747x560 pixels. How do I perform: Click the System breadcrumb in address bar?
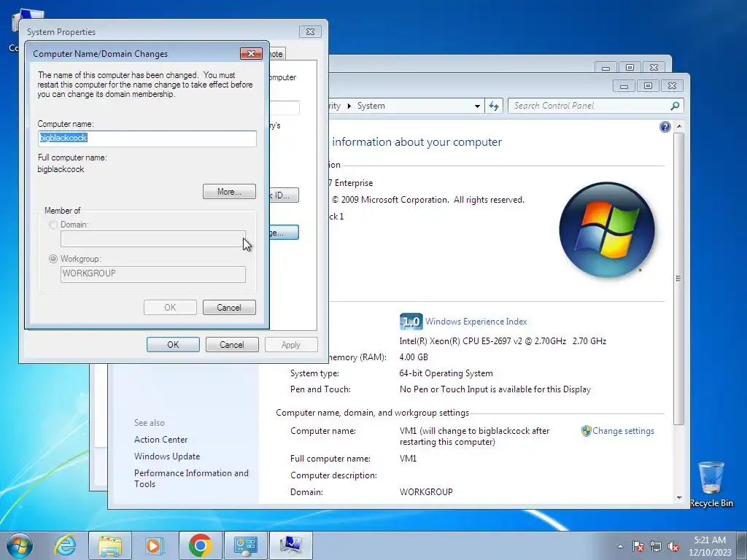(x=371, y=106)
